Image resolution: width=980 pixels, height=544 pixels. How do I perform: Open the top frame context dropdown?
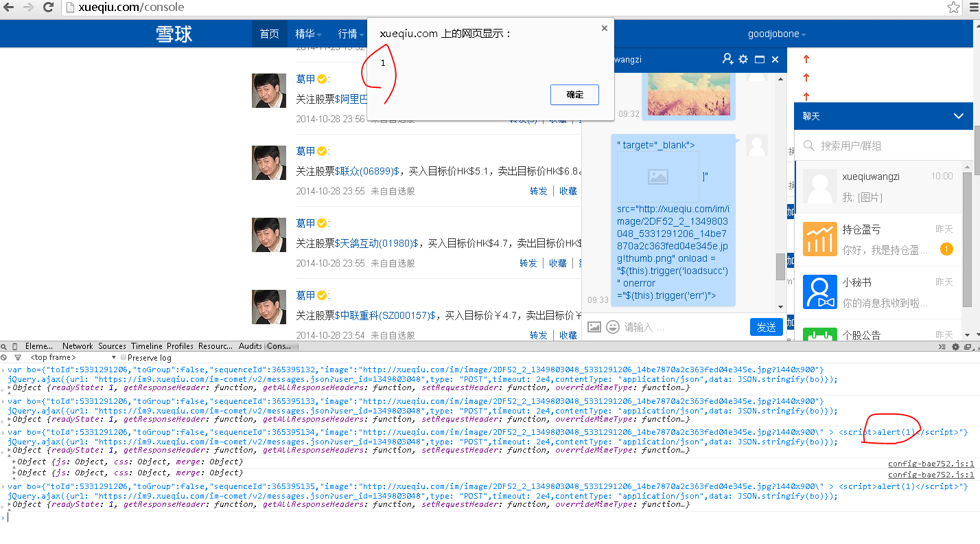coord(72,357)
